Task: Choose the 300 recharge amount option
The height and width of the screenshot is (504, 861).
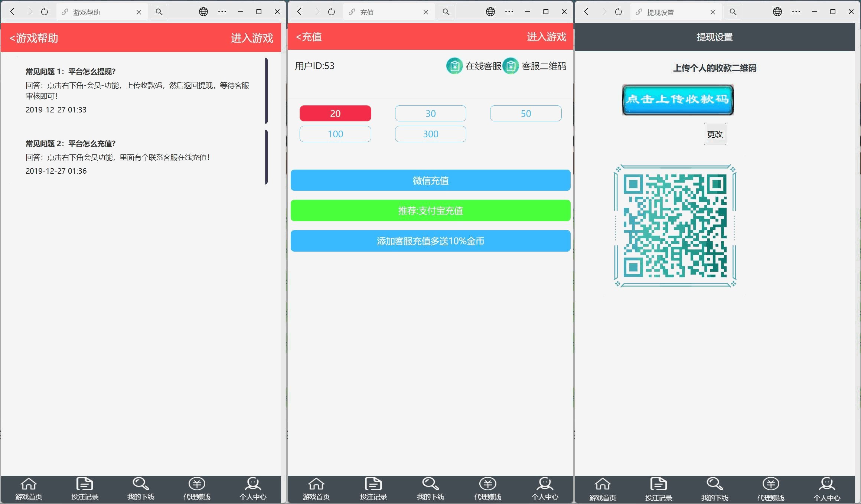Action: coord(430,134)
